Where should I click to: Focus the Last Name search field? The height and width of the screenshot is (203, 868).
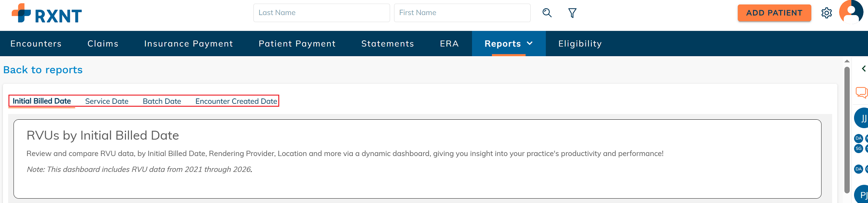tap(321, 13)
